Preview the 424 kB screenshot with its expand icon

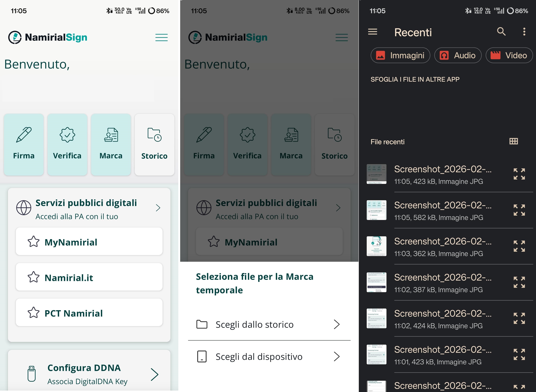(x=519, y=318)
